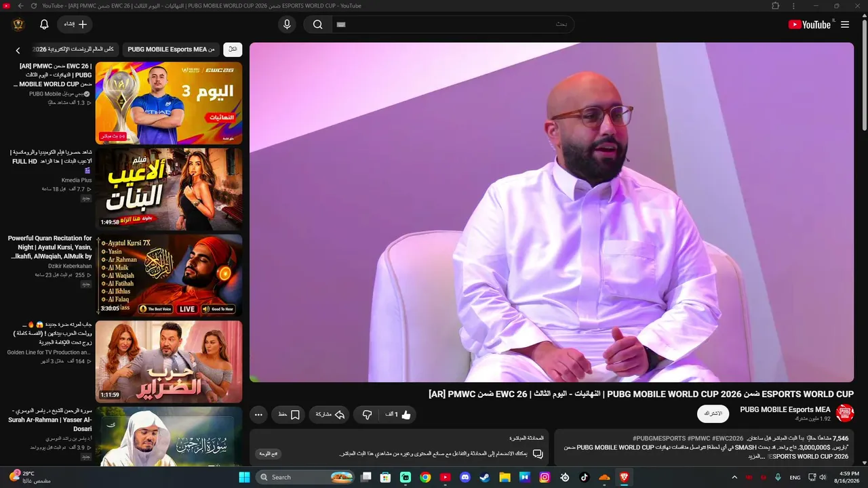Open the Surah Ar-Rahman video thumbnail

click(x=169, y=436)
